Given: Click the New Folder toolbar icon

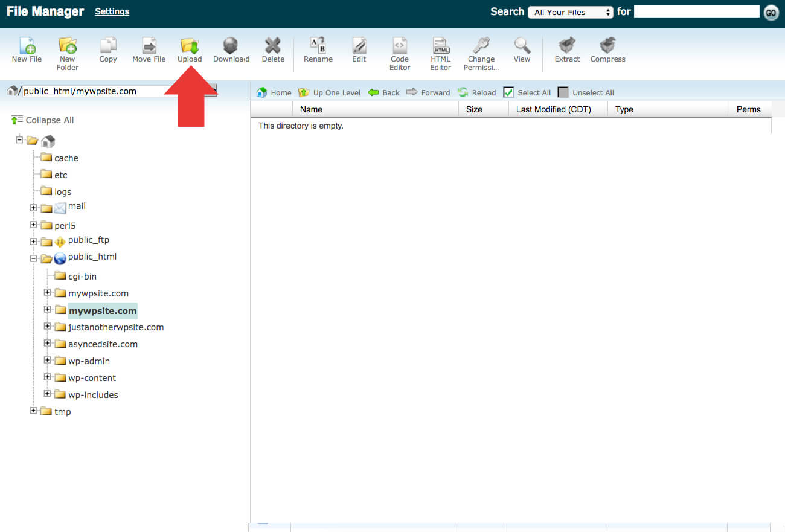Looking at the screenshot, I should click(x=68, y=54).
